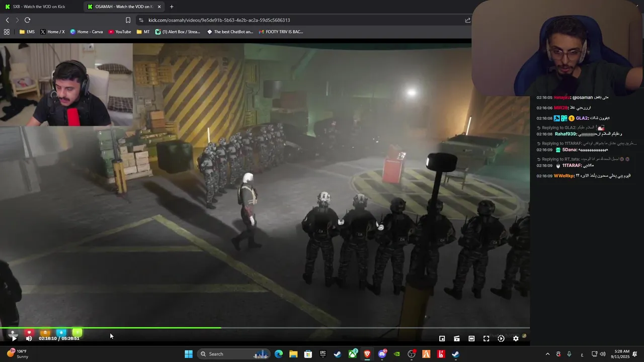Launch Epic Games from the taskbar

tap(323, 354)
